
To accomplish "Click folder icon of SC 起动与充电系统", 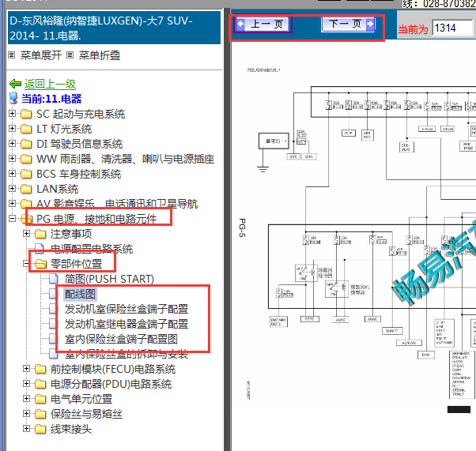I will pyautogui.click(x=26, y=114).
